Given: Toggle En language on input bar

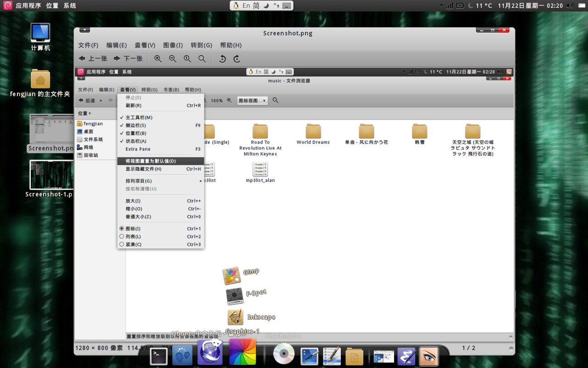Looking at the screenshot, I should [x=247, y=6].
